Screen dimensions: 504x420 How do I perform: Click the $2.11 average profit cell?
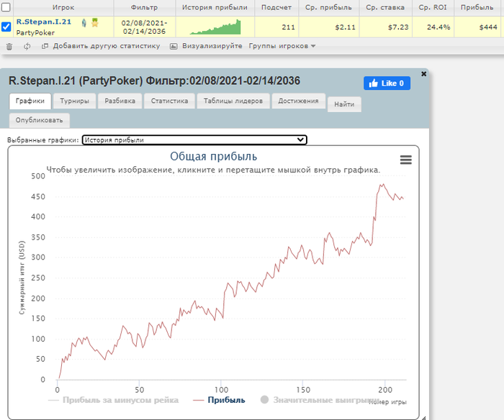[x=329, y=27]
